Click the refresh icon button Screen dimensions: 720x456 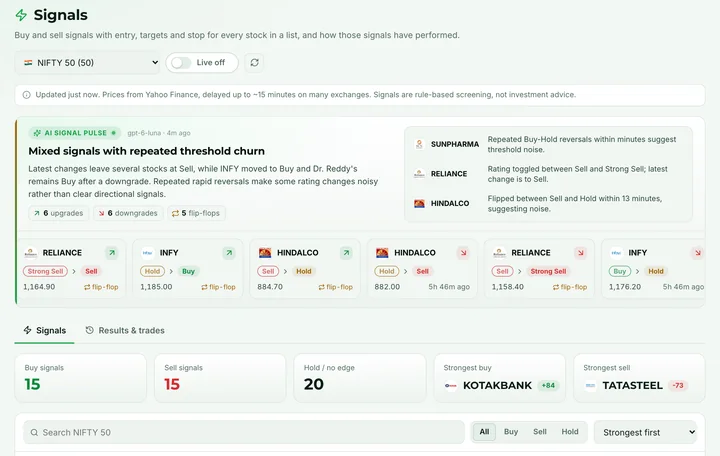point(254,62)
